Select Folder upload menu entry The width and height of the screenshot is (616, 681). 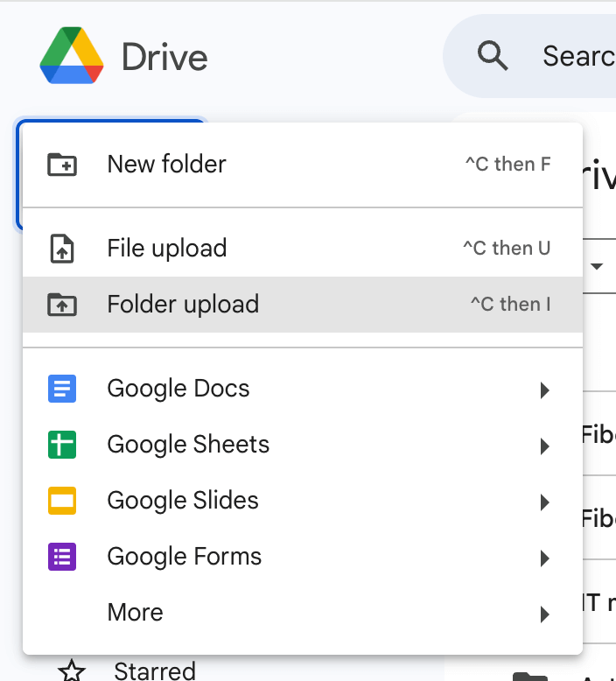coord(303,305)
